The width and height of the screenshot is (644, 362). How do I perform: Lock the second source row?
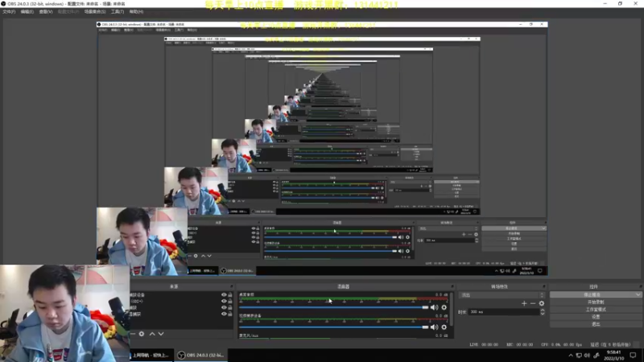click(x=230, y=301)
